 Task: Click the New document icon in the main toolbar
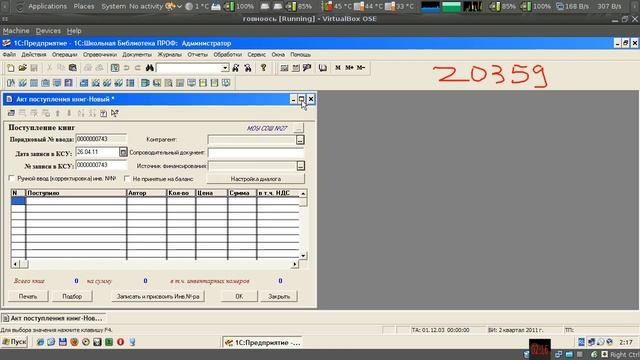coord(11,68)
